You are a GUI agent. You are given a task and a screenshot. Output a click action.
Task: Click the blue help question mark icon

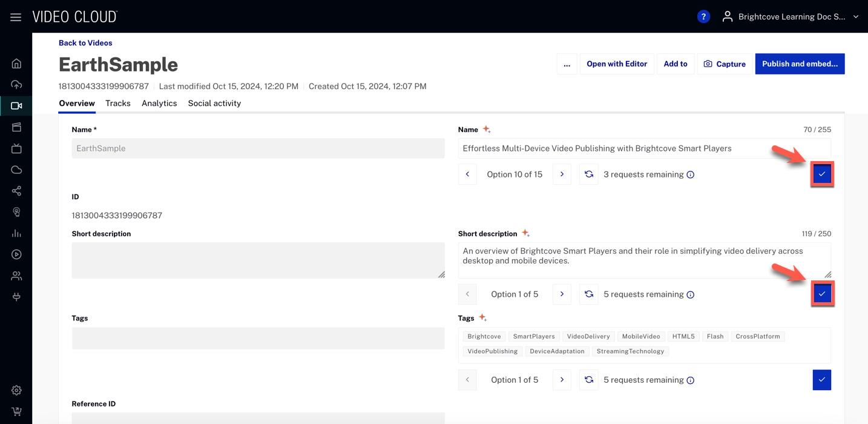click(x=703, y=17)
